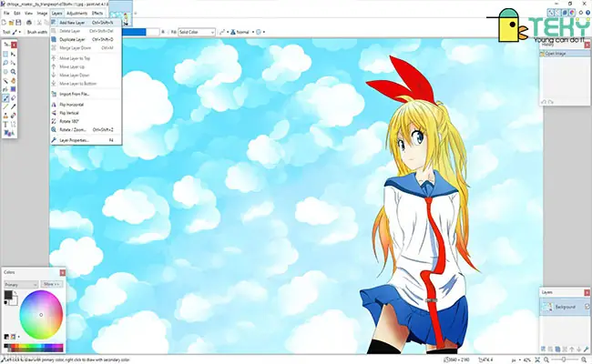The width and height of the screenshot is (592, 364).
Task: Swap primary and secondary colors icon
Action: 15,293
